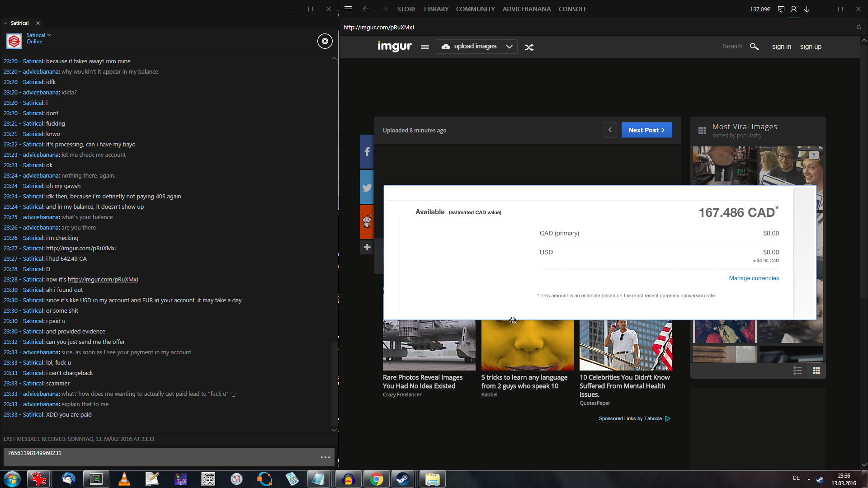Click the Manage currencies link
The width and height of the screenshot is (868, 488).
point(754,278)
